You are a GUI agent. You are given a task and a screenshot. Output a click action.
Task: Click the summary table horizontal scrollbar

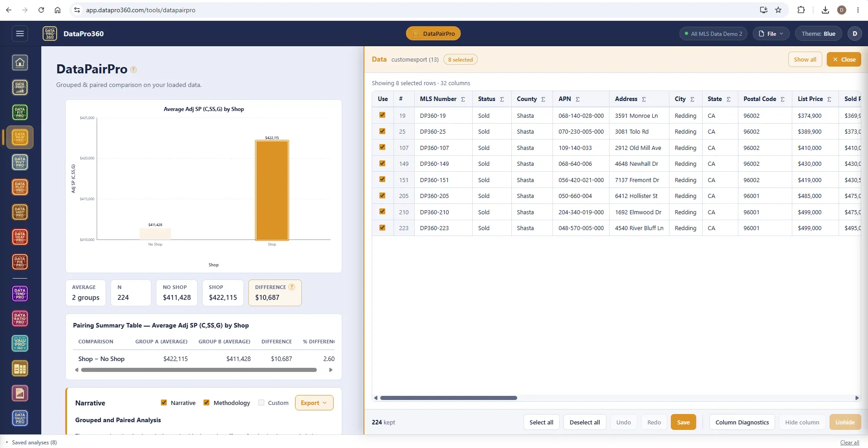click(x=199, y=370)
